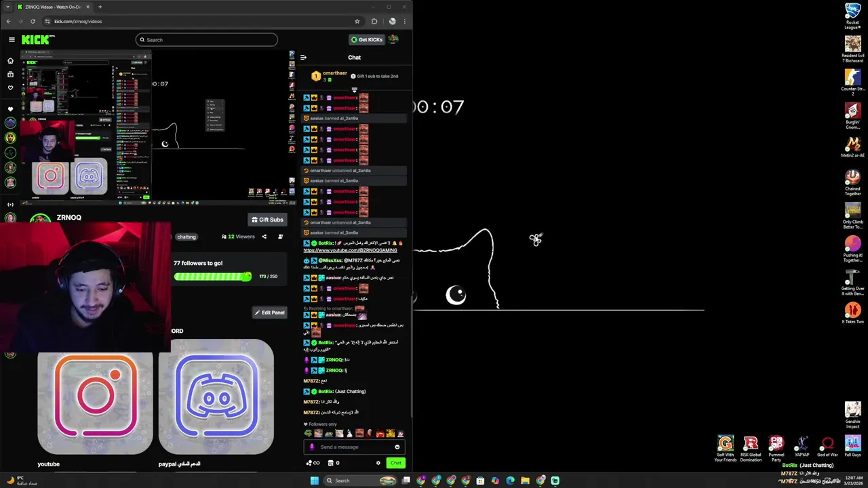
Task: Click 'Gift 1 sub to take 2nd' text
Action: (x=378, y=76)
